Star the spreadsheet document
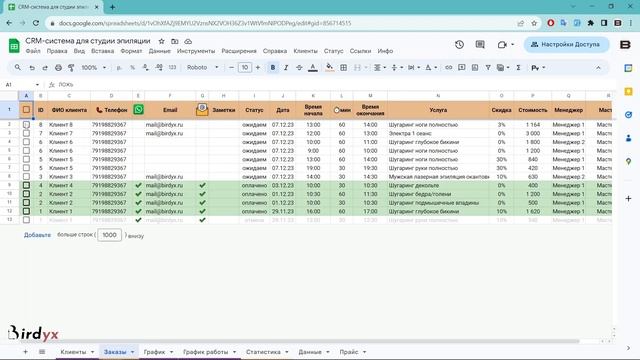Image resolution: width=640 pixels, height=360 pixels. (x=162, y=41)
